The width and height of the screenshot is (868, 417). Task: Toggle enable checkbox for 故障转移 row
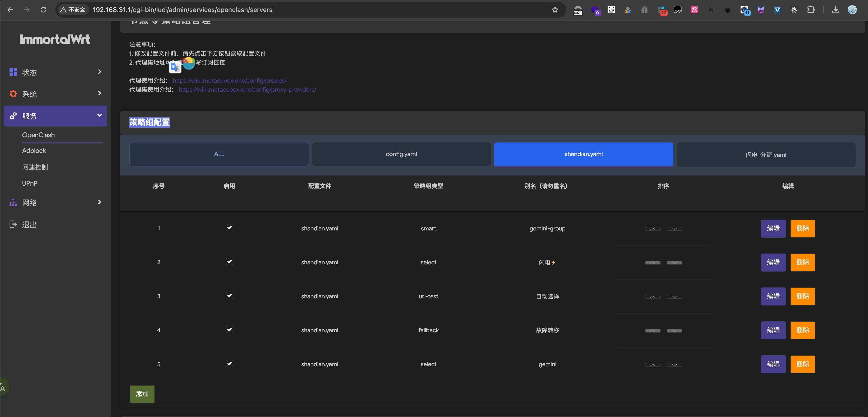click(x=229, y=330)
